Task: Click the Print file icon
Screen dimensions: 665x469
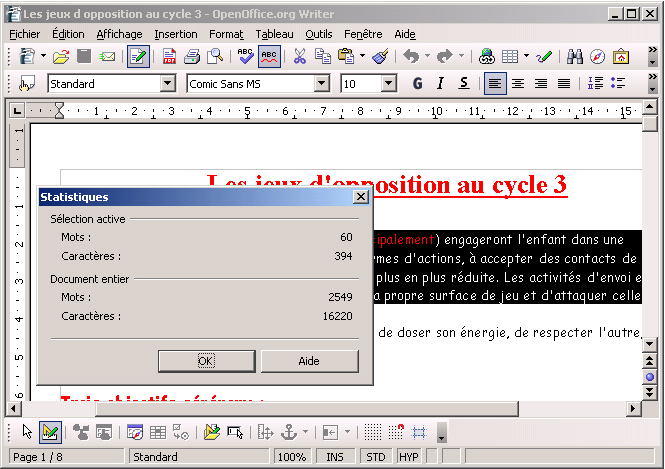Action: click(x=192, y=57)
